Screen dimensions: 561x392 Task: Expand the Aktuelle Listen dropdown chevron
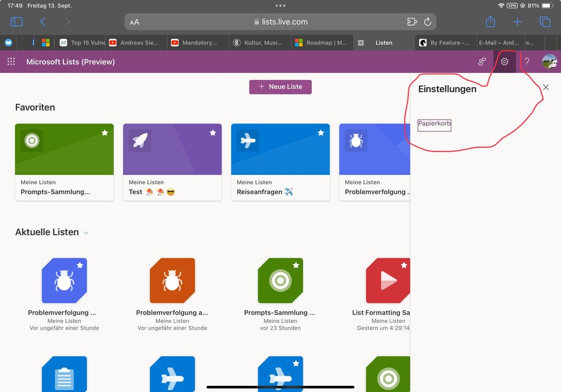point(86,233)
